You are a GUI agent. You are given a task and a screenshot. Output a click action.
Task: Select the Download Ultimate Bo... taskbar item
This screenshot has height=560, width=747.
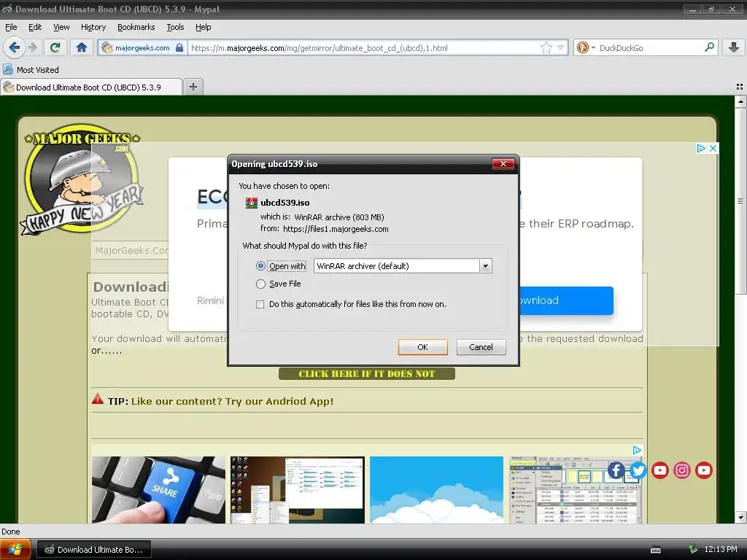(94, 550)
